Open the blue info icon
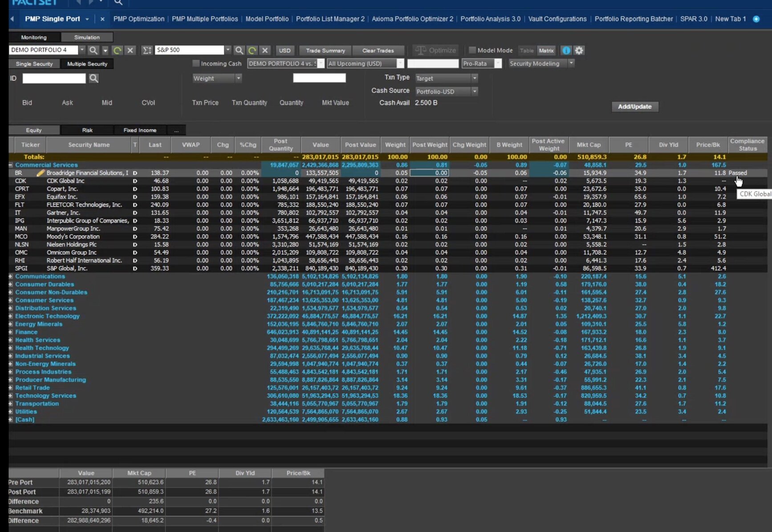 (566, 50)
